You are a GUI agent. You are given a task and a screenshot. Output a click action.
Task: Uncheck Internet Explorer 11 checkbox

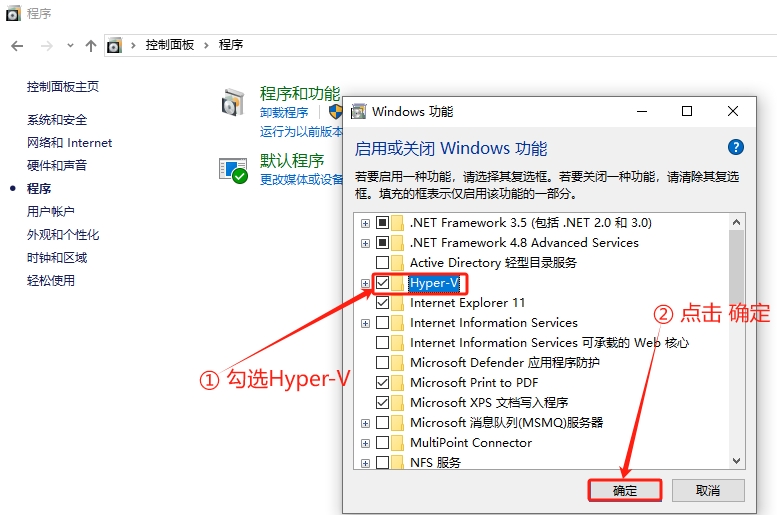pos(383,302)
